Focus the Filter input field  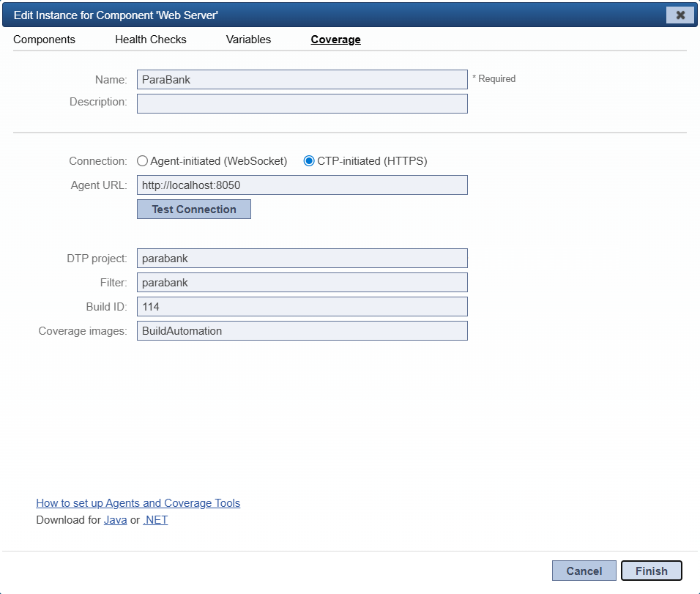302,282
